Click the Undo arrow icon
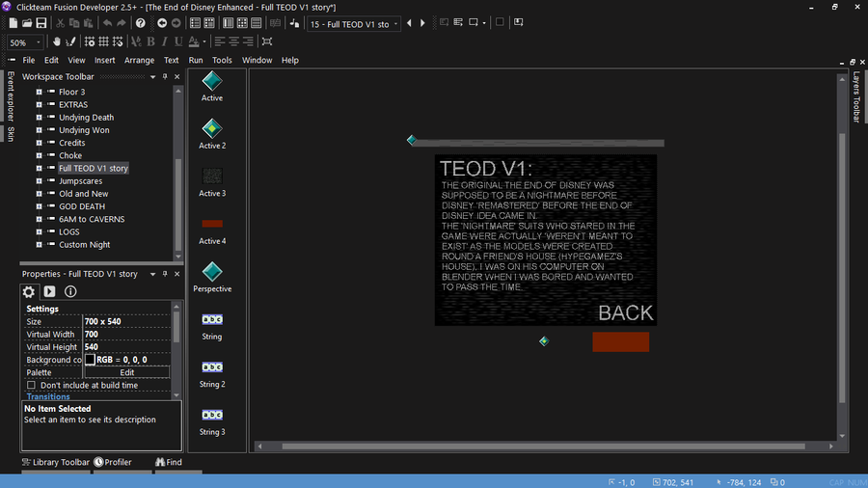 point(107,23)
